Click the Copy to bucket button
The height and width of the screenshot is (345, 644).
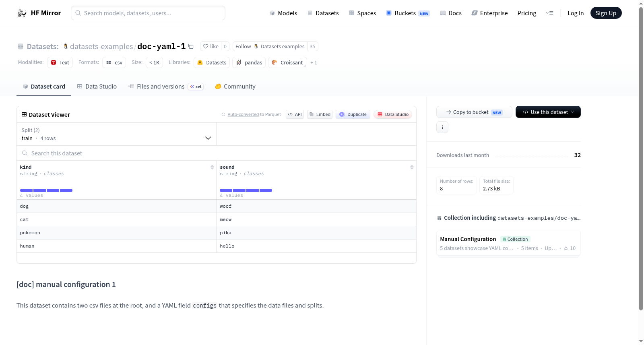click(x=474, y=112)
